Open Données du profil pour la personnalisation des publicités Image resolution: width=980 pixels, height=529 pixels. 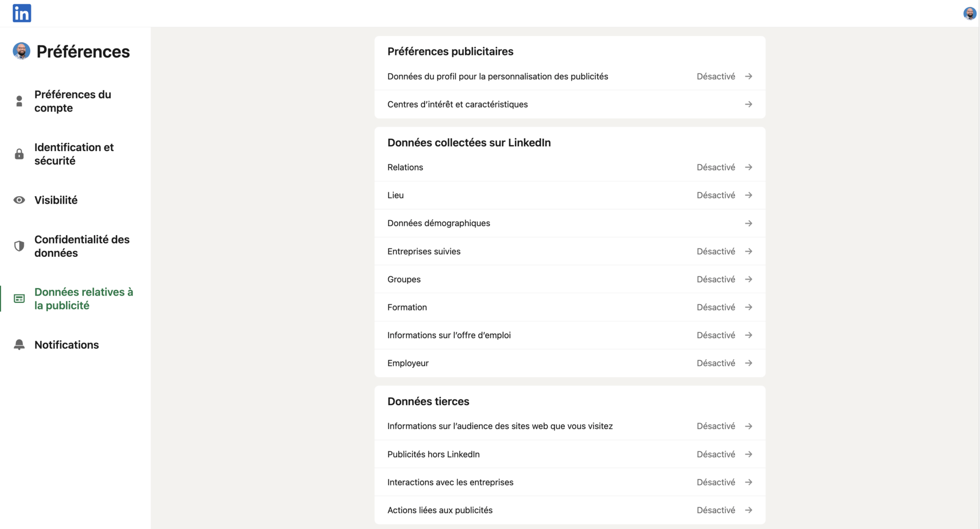[x=570, y=77]
